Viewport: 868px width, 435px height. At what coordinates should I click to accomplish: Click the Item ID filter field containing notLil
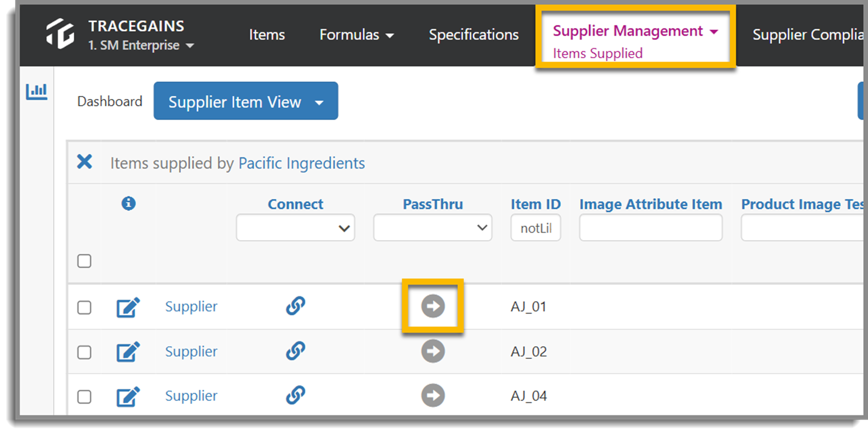tap(535, 227)
